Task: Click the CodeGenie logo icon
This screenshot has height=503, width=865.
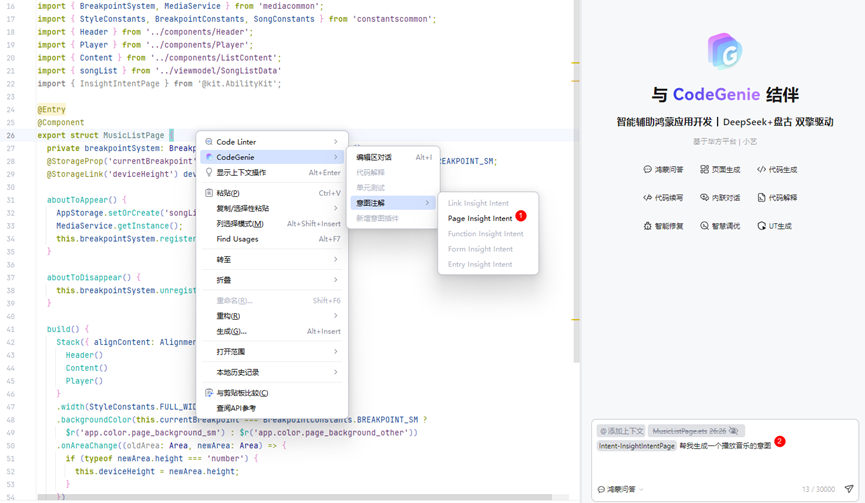Action: (724, 52)
